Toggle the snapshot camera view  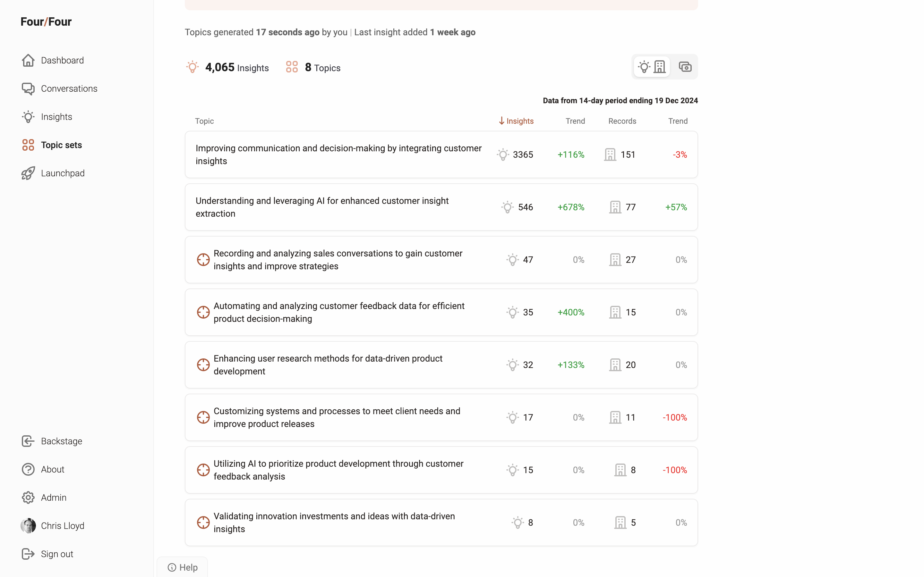pyautogui.click(x=685, y=67)
